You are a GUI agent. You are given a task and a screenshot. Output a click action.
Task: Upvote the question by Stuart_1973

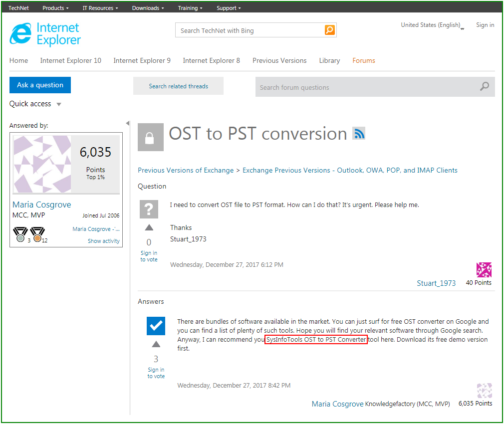(x=149, y=228)
